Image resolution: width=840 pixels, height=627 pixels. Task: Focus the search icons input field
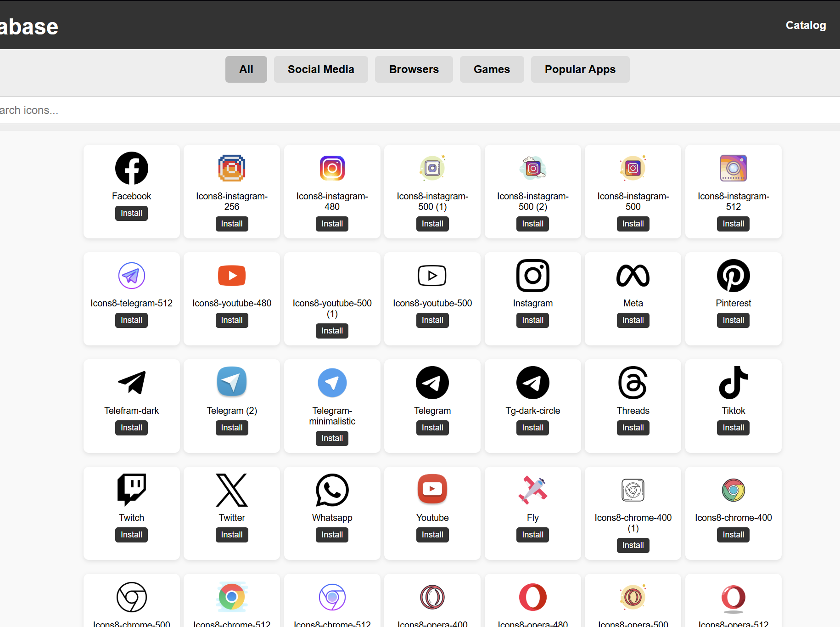(420, 110)
